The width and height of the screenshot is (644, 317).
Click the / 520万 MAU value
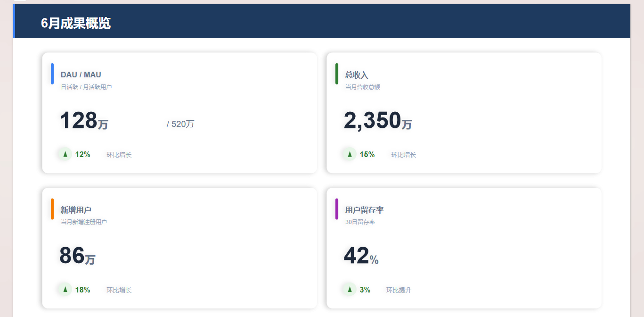tap(180, 124)
